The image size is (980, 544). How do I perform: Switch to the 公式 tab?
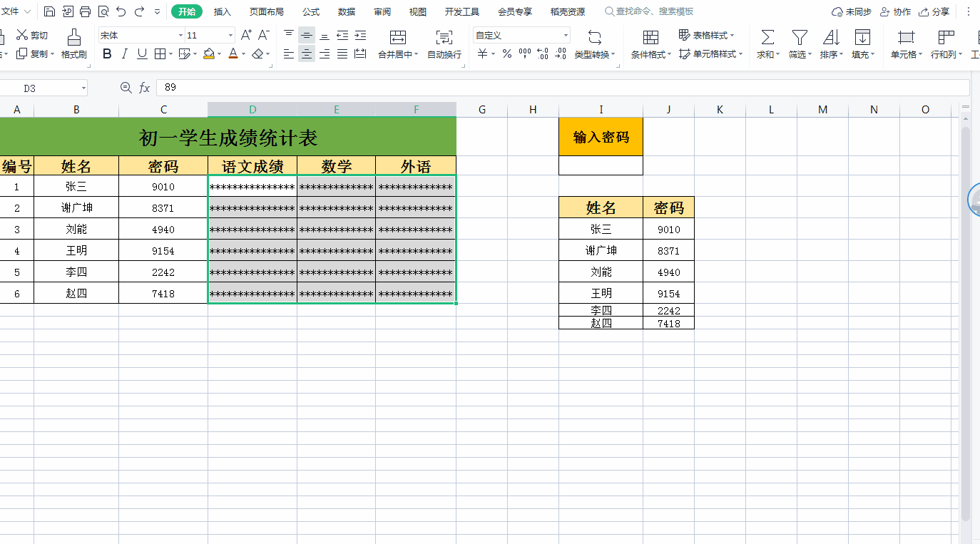tap(311, 11)
